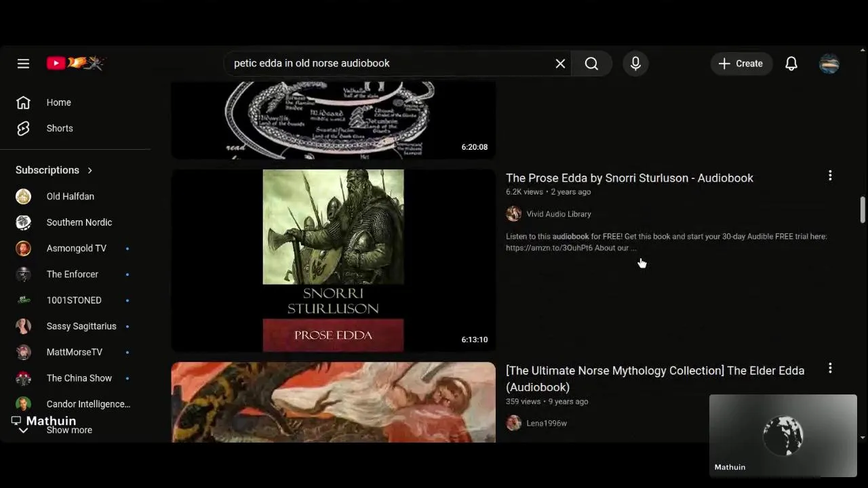Select 1001STONED channel
The width and height of the screenshot is (868, 488).
[75, 300]
